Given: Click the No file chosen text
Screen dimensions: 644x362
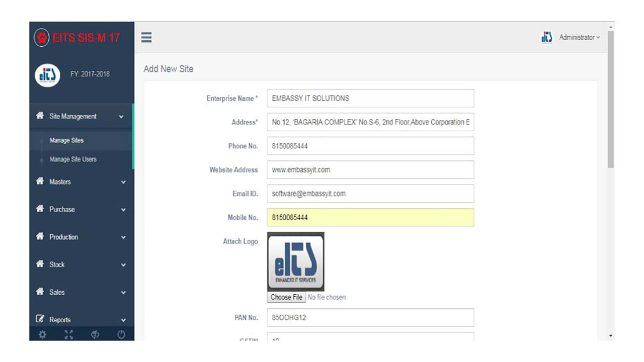Looking at the screenshot, I should 327,297.
